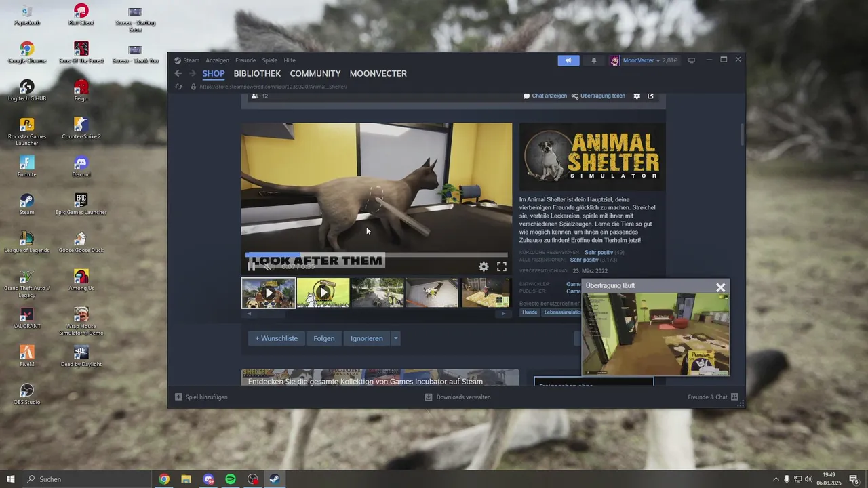Open the Übertragung läuft broadcast preview
Screen dimensions: 868x488
point(656,334)
